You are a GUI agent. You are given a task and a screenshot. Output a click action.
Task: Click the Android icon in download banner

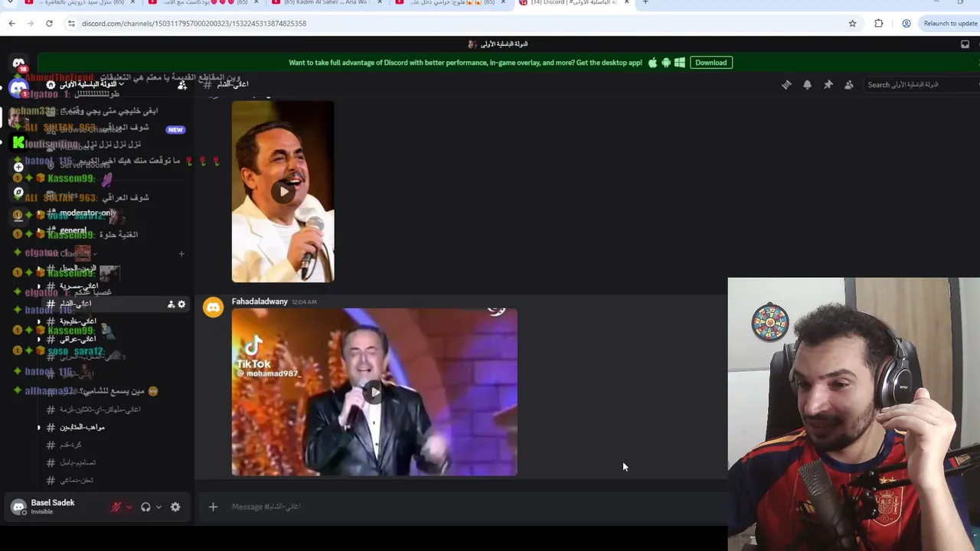coord(666,63)
